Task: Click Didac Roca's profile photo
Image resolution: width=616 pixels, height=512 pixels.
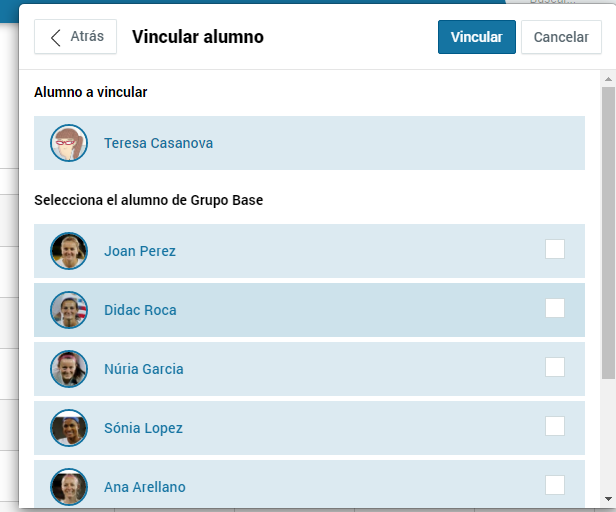Action: point(69,310)
